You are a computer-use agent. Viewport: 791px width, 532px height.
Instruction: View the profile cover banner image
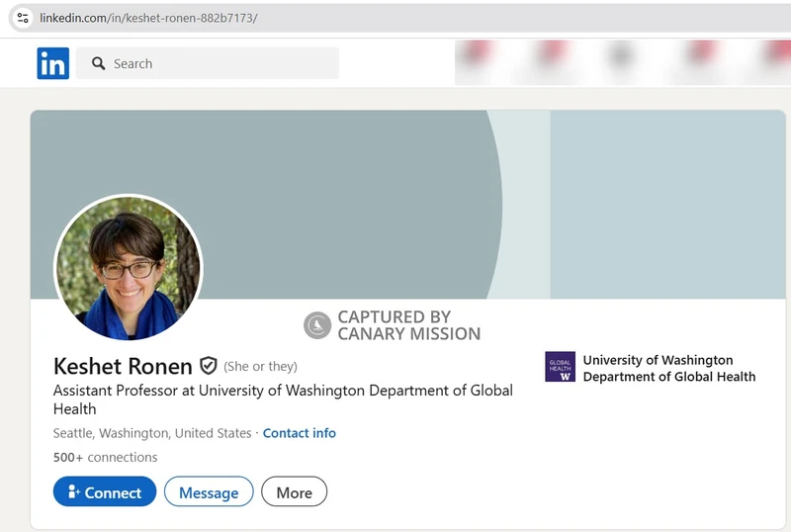[x=407, y=204]
